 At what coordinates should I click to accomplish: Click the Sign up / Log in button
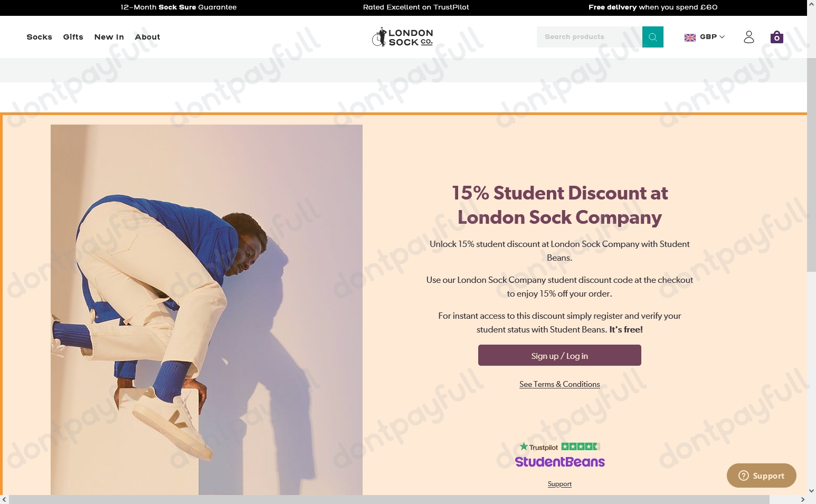pos(559,355)
